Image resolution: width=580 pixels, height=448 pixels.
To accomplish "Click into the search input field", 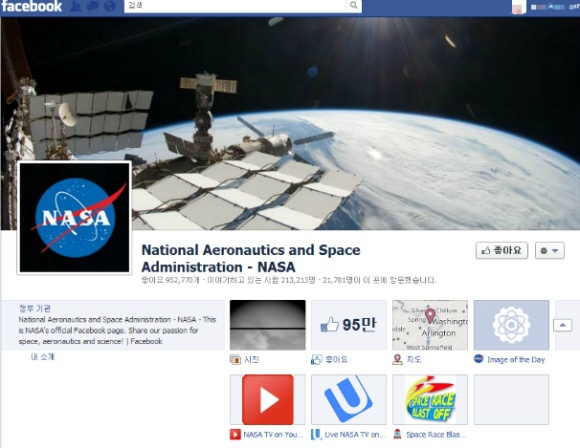I will pyautogui.click(x=235, y=6).
